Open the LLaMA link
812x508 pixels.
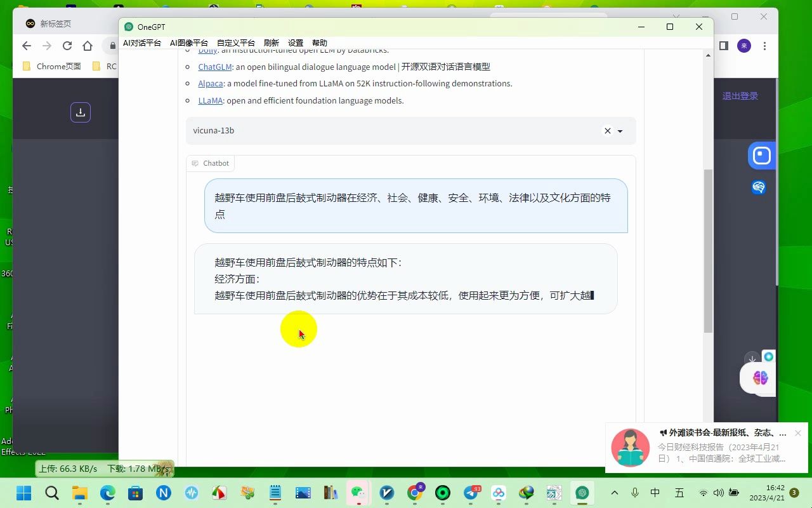pyautogui.click(x=210, y=100)
